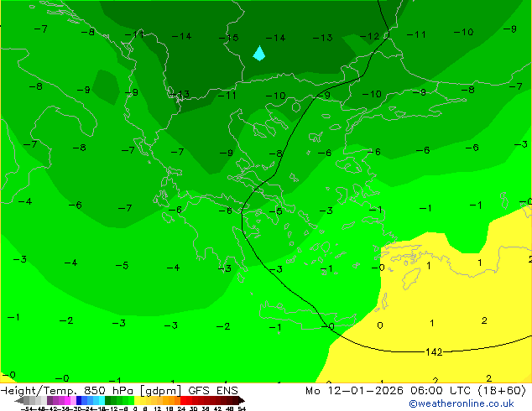Click the Height/Temp. 850 hPa map title

coord(69,391)
